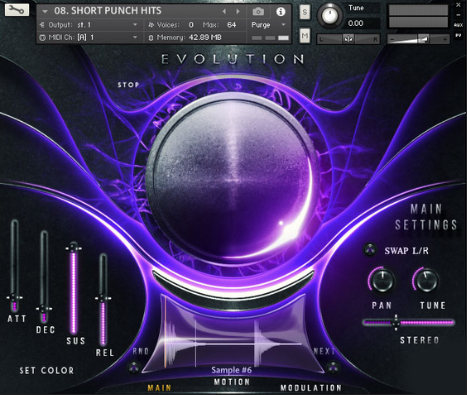Solo the instrument with S button

click(305, 12)
